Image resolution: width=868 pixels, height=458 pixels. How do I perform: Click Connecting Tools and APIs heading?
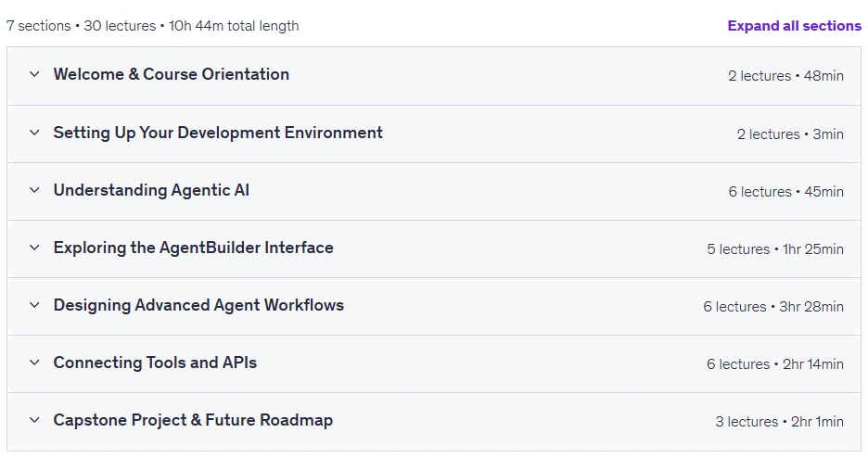(x=155, y=363)
